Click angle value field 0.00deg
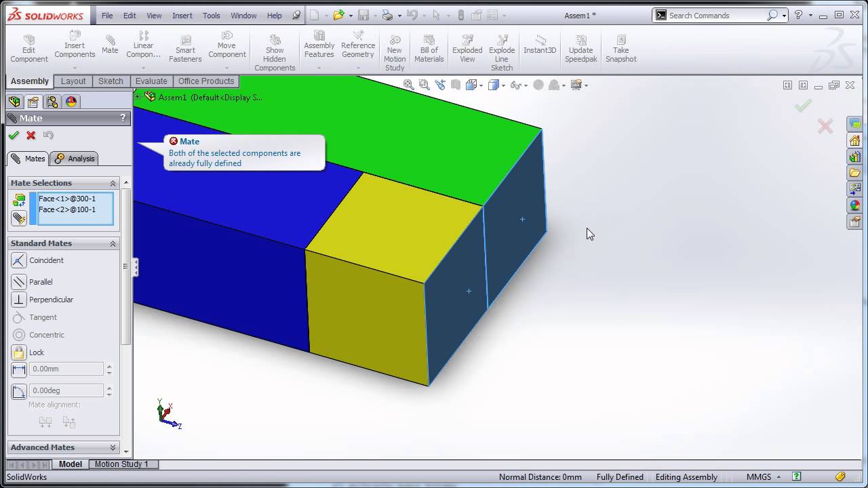 point(66,391)
